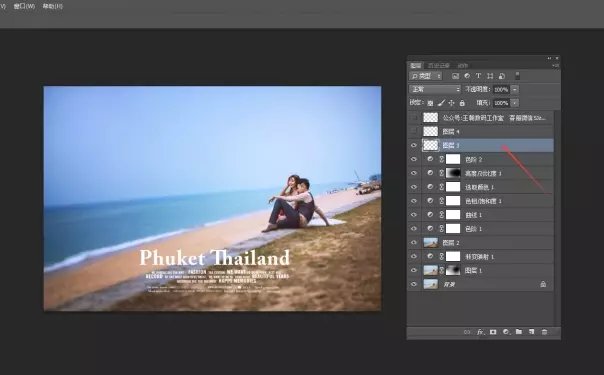Hide the 渐变映射 1 layer

coord(414,256)
